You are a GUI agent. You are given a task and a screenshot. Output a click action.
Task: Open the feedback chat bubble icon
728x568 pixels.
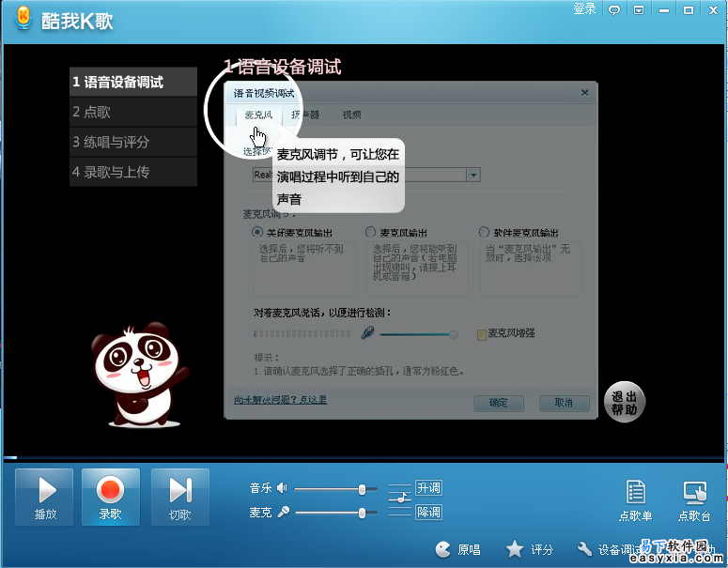click(614, 10)
